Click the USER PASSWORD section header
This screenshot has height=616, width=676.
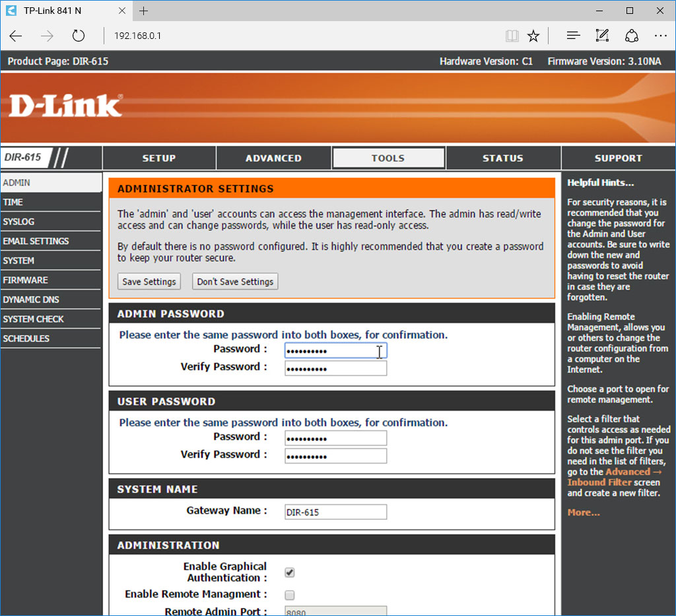(x=332, y=401)
